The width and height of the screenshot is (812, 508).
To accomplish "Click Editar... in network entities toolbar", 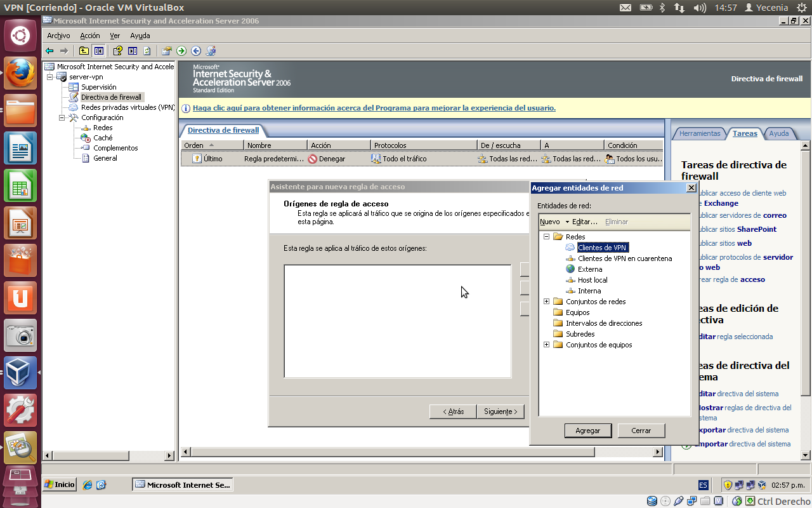I will (585, 222).
